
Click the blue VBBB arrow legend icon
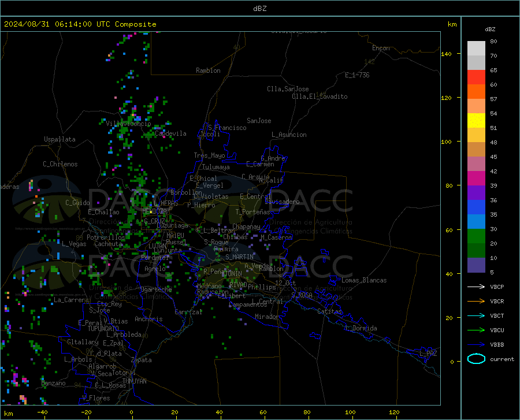(476, 344)
